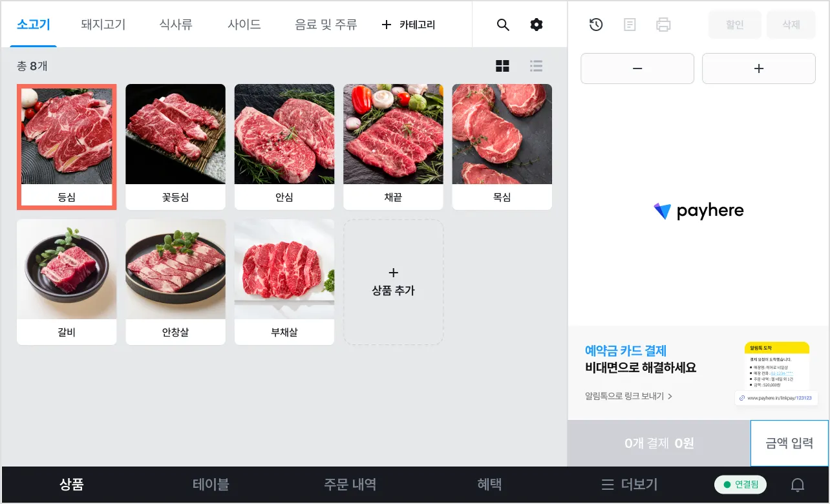
Task: Open the 테이블 bottom tab
Action: click(211, 485)
